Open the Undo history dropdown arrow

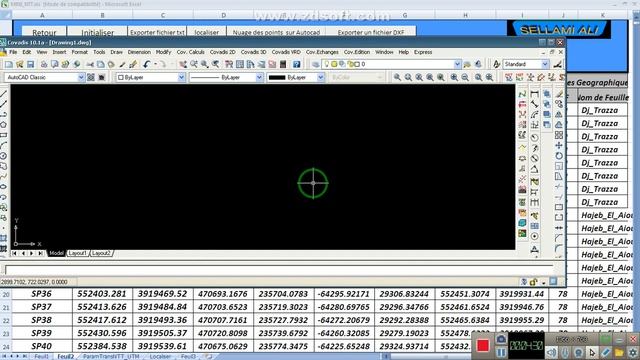click(x=156, y=64)
